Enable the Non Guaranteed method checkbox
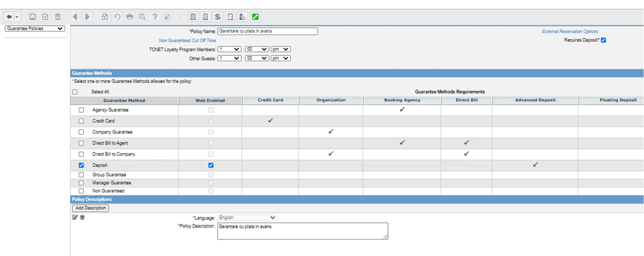644x256 pixels. (x=81, y=191)
